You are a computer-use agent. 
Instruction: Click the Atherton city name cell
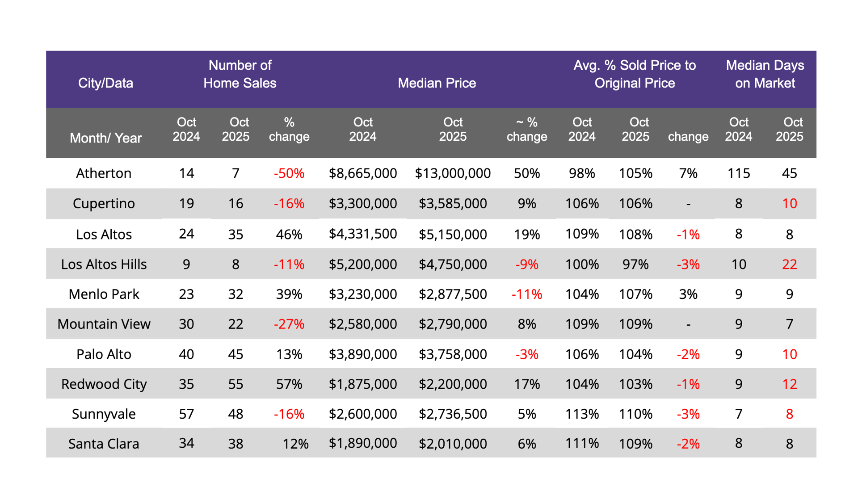click(x=104, y=173)
